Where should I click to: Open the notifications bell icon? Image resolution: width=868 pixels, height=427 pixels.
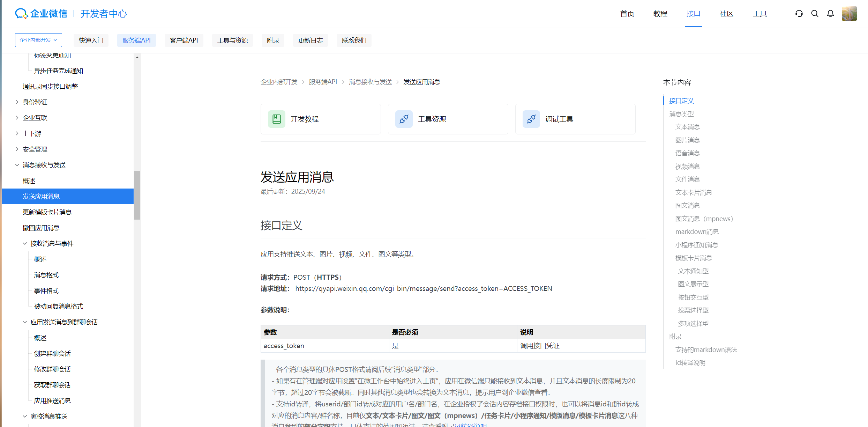[x=830, y=14]
